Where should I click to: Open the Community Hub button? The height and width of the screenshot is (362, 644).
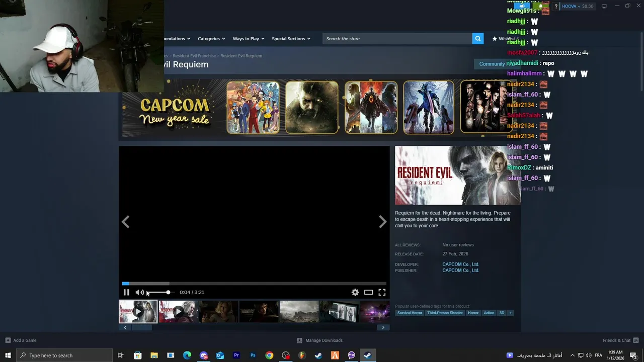tap(497, 64)
